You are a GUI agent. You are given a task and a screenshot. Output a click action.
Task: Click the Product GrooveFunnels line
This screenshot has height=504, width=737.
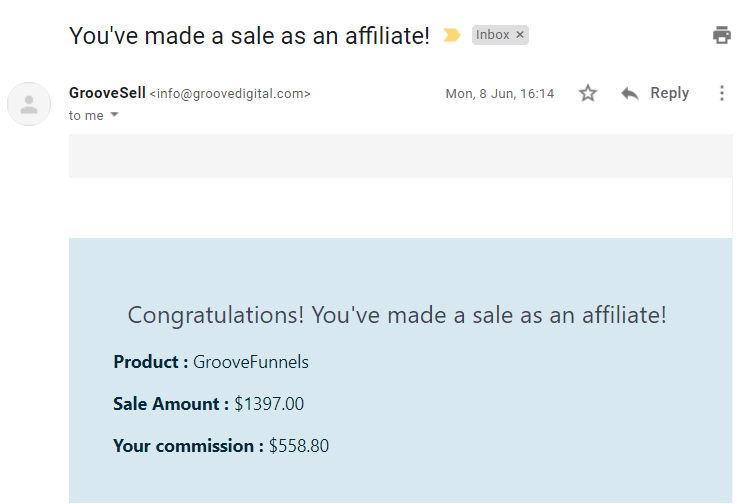[211, 362]
